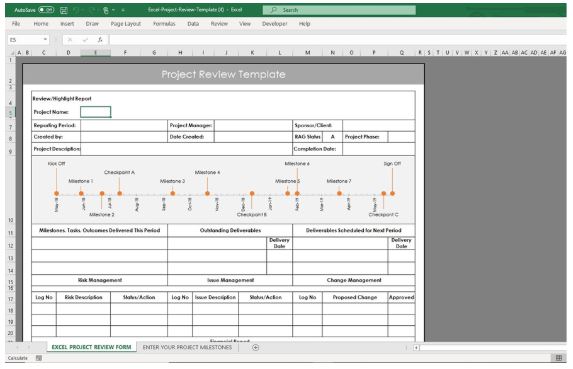Viewport: 573px width, 369px height.
Task: Click the Sign Off timeline dot
Action: click(x=392, y=193)
